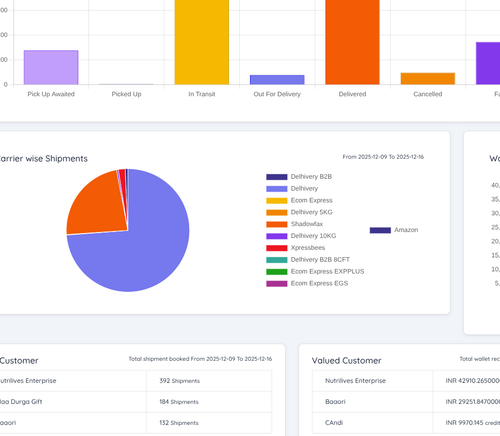Click the orange Delivered bar

pyautogui.click(x=353, y=42)
